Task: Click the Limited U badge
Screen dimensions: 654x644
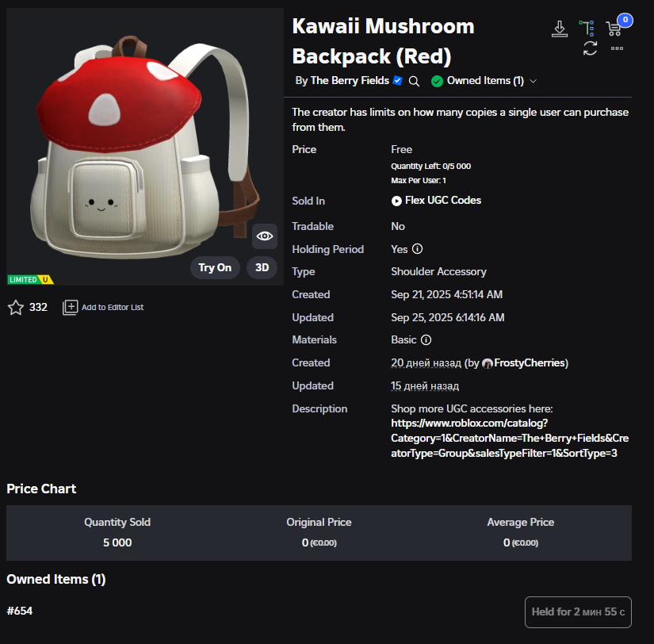Action: click(x=30, y=280)
